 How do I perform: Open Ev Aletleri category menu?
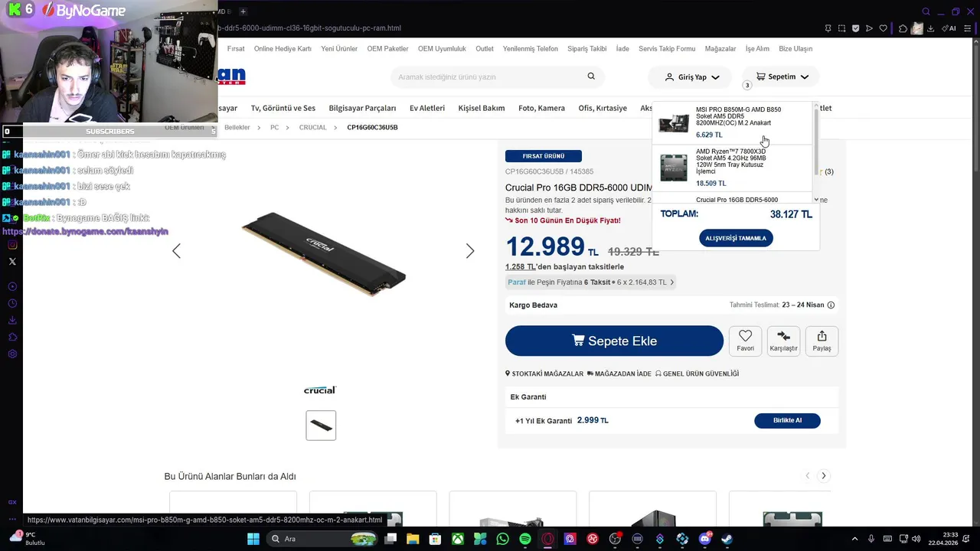pyautogui.click(x=427, y=108)
